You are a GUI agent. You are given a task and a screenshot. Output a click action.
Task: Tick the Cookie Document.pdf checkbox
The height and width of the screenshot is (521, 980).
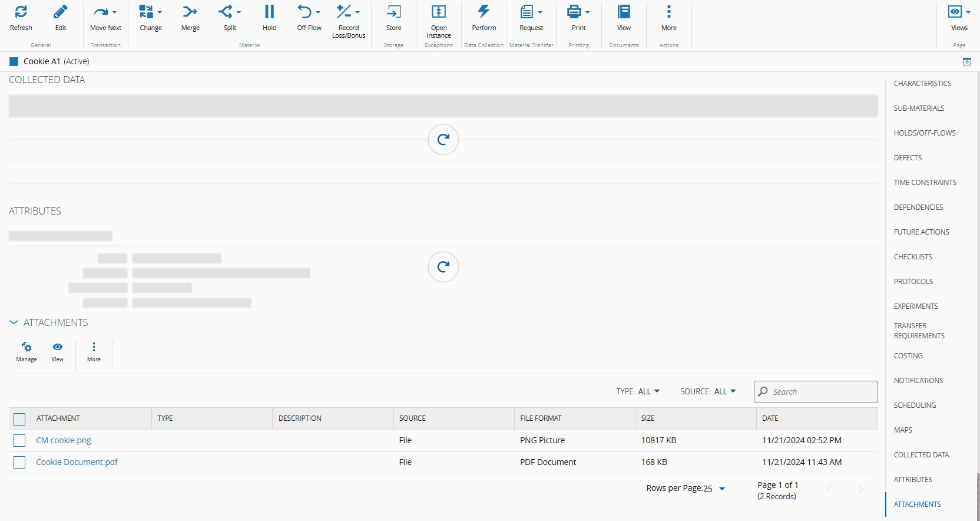point(19,463)
